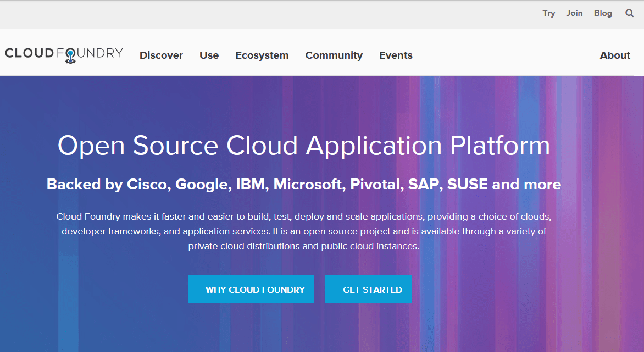The width and height of the screenshot is (644, 352).
Task: Click the Open Source Cloud Application Platform heading
Action: [303, 146]
